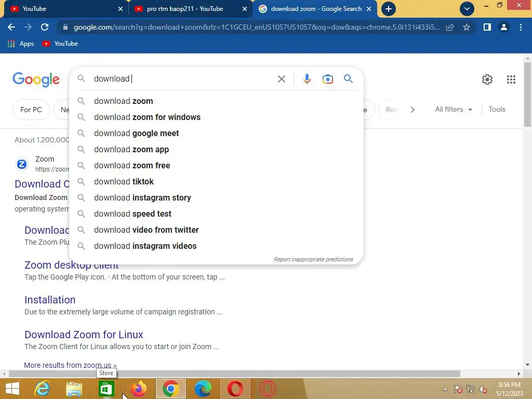
Task: Open Download Zoom for Linux link
Action: click(84, 335)
